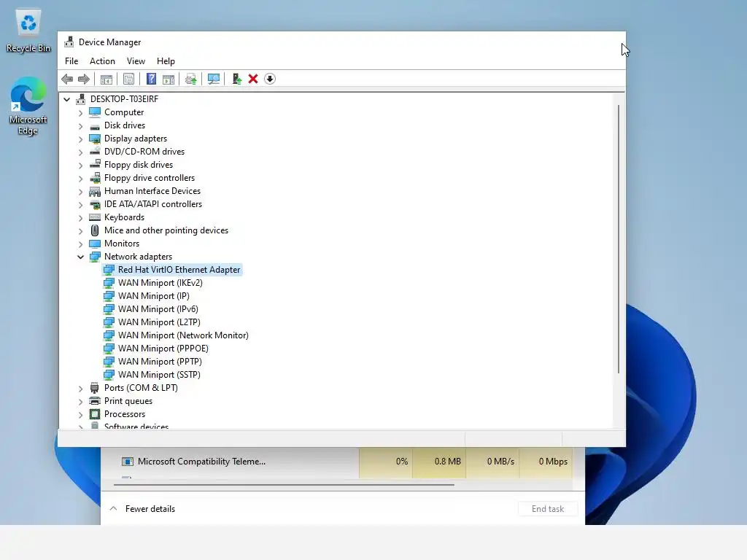
Task: Select WAN Miniport (IP)
Action: pos(153,296)
